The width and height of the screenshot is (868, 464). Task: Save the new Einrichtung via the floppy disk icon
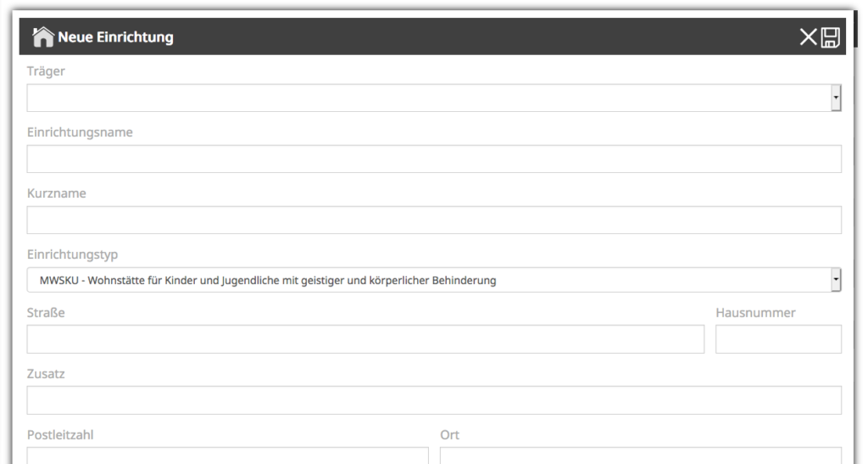point(831,36)
